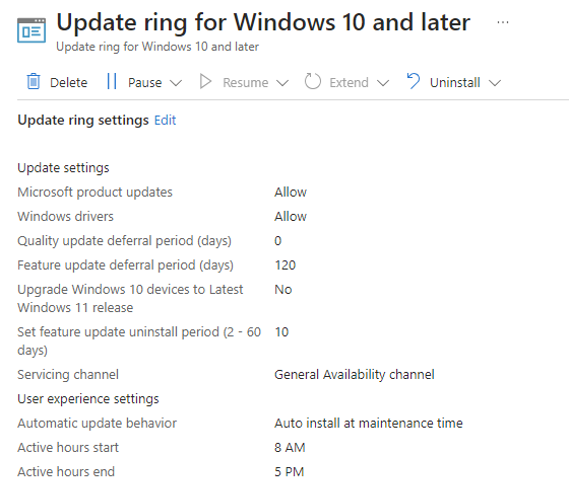Viewport: 569px width, 479px height.
Task: Open Edit link for update ring settings
Action: tap(165, 120)
